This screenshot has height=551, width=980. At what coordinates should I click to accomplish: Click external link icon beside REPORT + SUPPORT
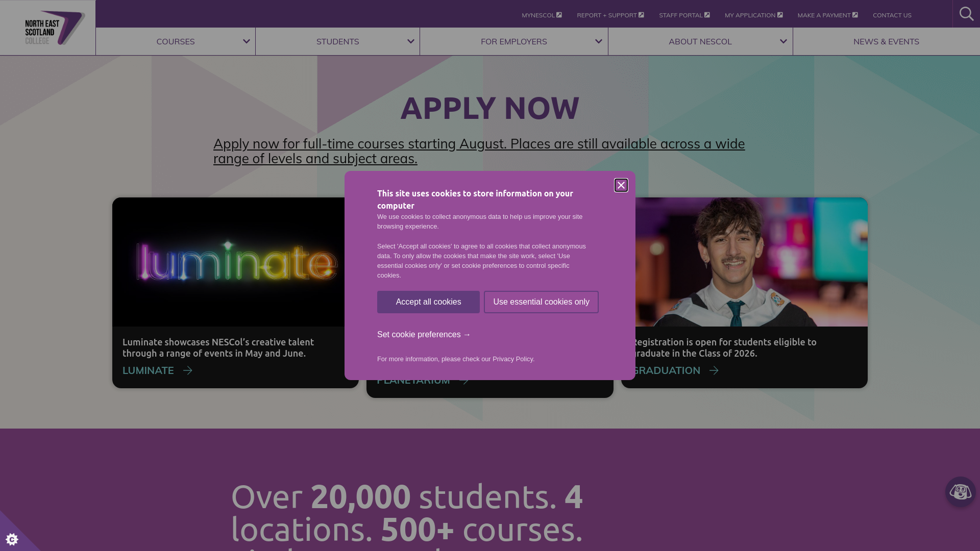pyautogui.click(x=641, y=15)
